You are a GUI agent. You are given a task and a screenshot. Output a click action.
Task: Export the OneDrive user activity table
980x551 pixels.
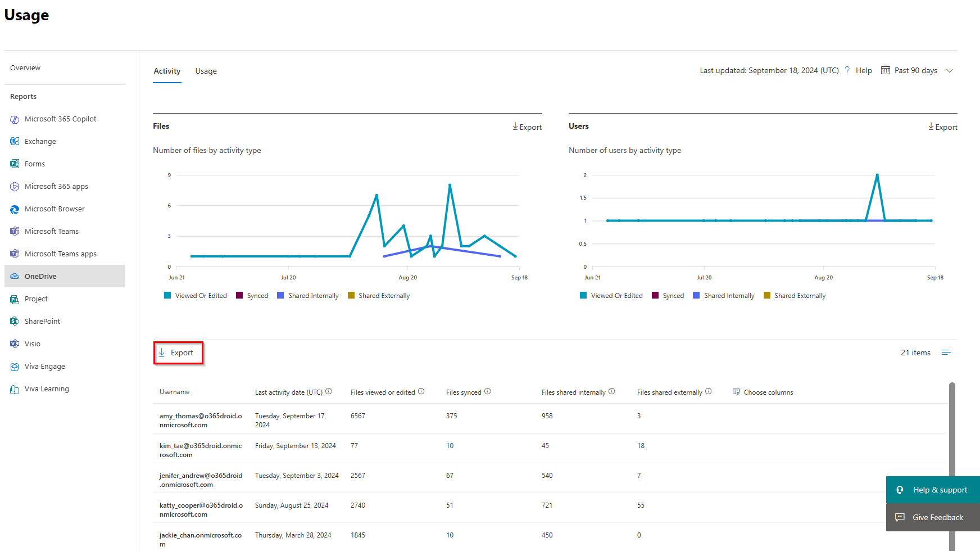point(178,353)
